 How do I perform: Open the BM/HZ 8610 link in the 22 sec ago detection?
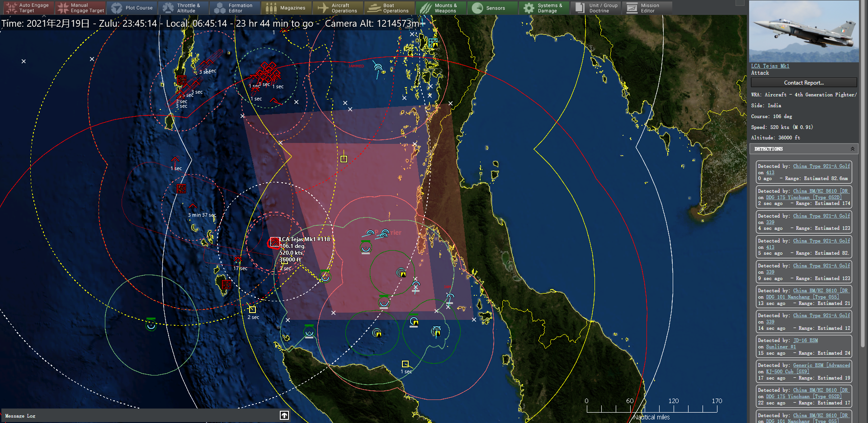click(x=821, y=390)
